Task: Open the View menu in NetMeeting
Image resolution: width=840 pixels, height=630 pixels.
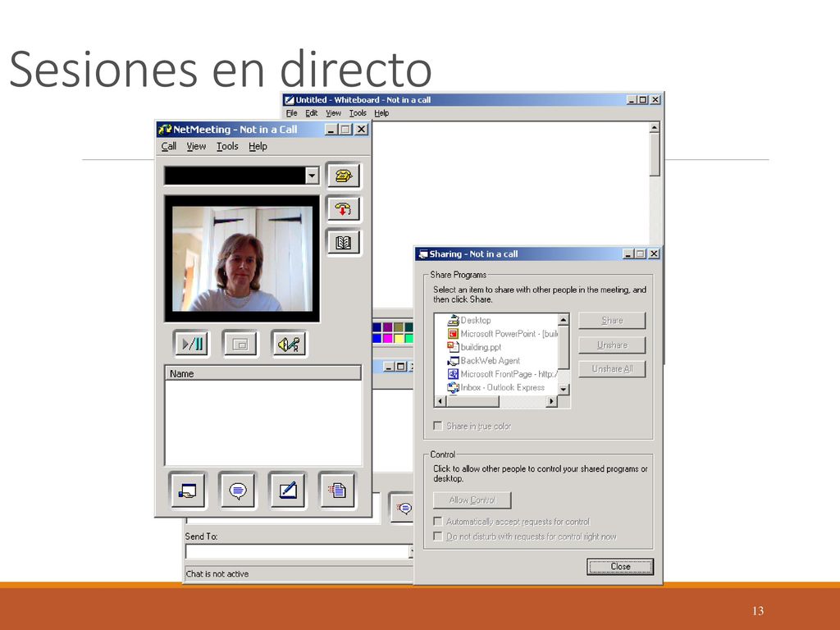Action: (x=196, y=146)
